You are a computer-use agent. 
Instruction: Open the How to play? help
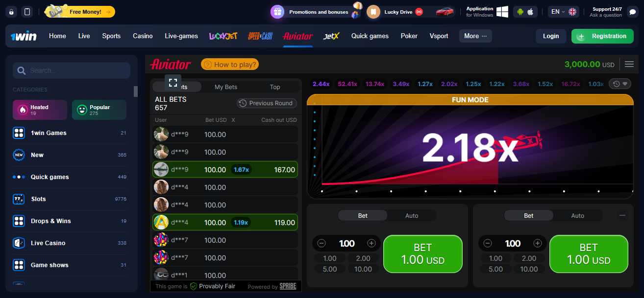[230, 65]
